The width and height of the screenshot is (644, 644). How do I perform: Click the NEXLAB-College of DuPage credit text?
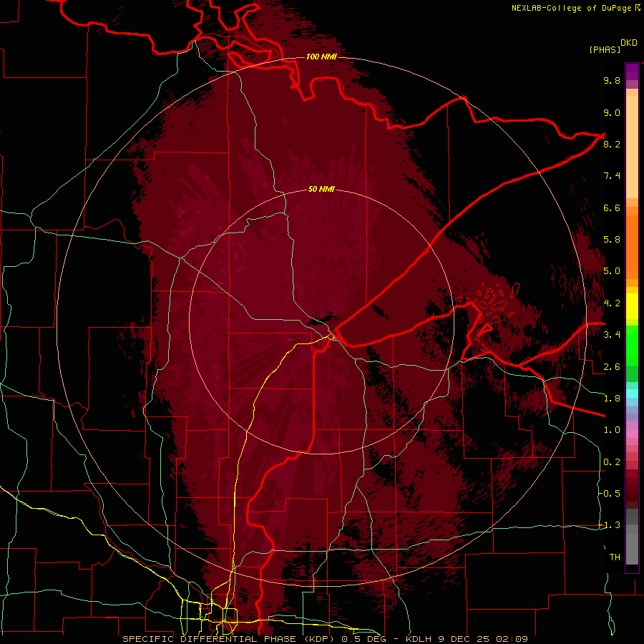(572, 8)
